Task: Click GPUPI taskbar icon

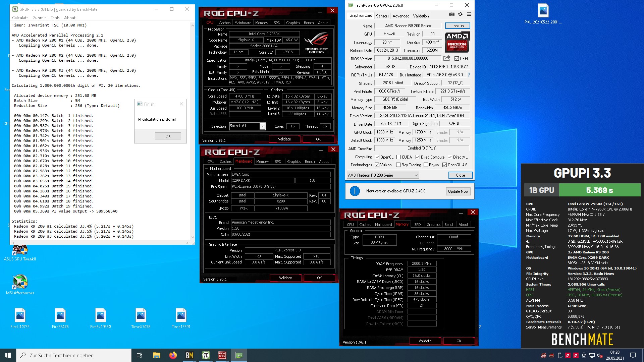Action: [x=206, y=355]
